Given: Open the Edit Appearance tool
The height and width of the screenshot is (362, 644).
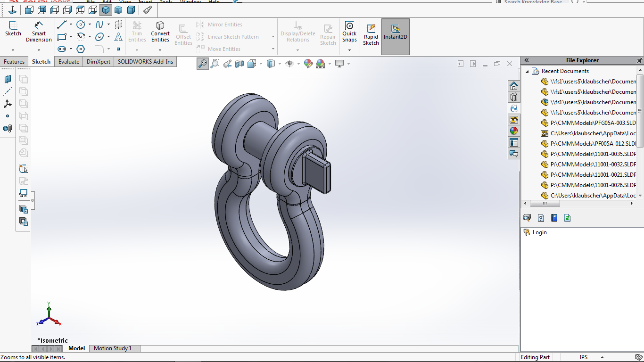Looking at the screenshot, I should click(x=309, y=63).
